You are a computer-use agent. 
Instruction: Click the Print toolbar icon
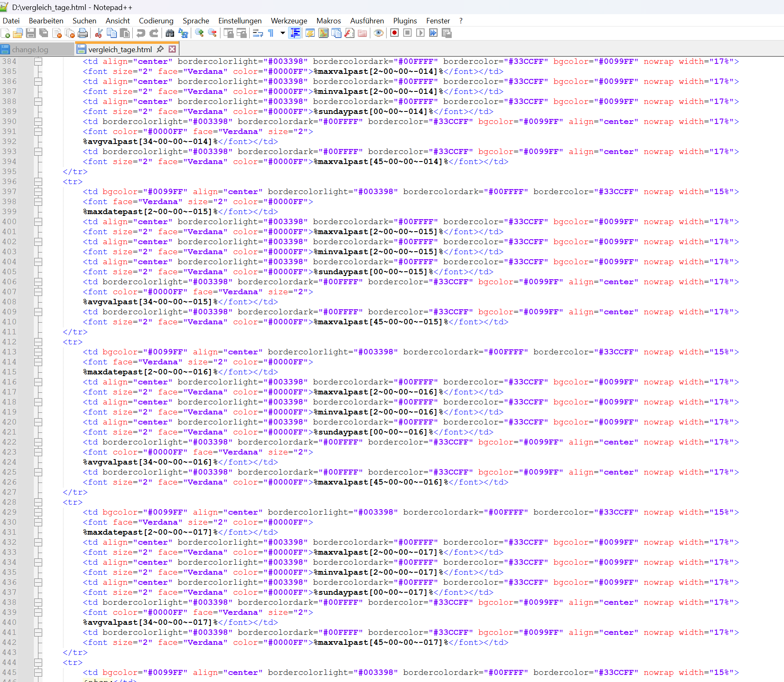click(x=83, y=33)
